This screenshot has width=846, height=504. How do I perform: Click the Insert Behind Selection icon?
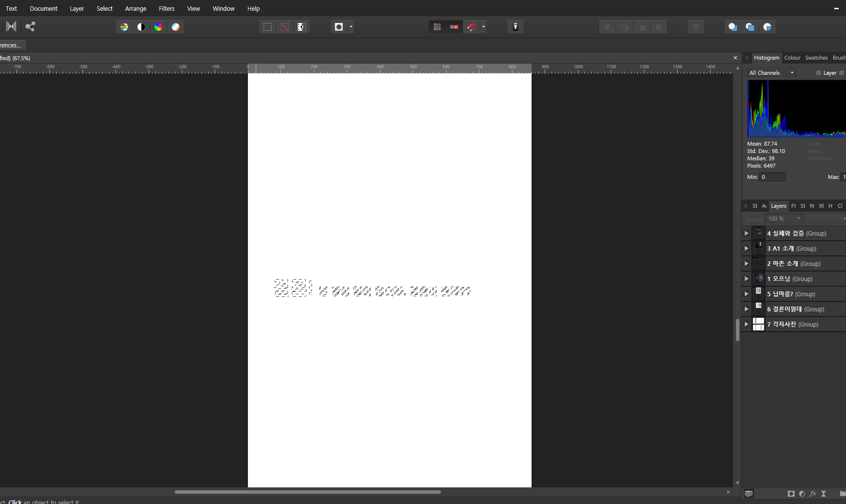pyautogui.click(x=733, y=27)
